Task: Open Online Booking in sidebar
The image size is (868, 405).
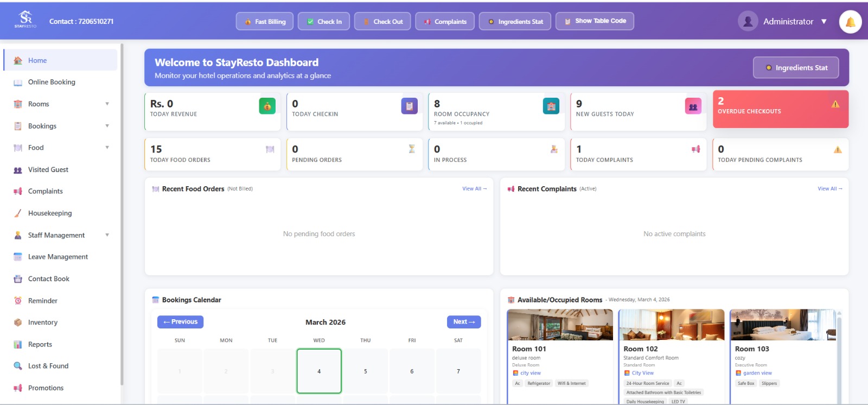Action: coord(60,82)
